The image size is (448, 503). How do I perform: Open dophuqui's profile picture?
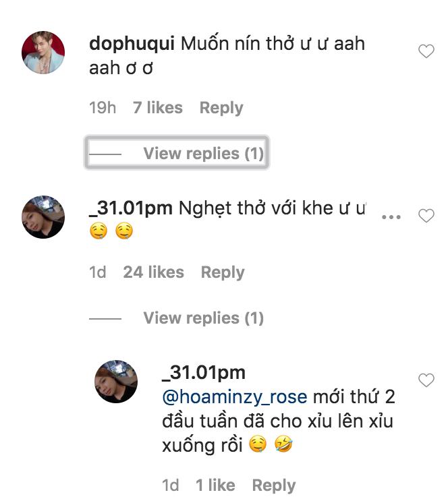(43, 53)
